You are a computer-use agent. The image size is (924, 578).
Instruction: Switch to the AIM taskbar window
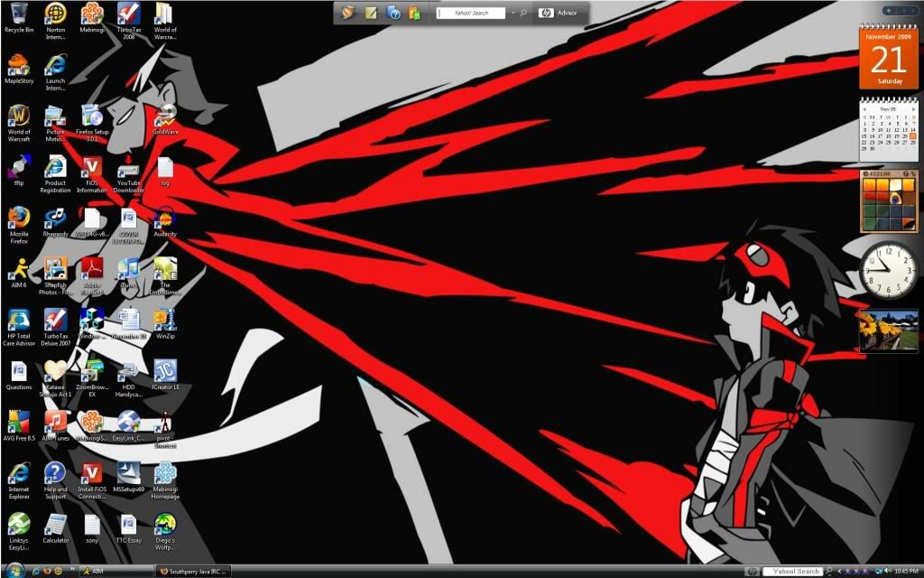click(x=116, y=571)
